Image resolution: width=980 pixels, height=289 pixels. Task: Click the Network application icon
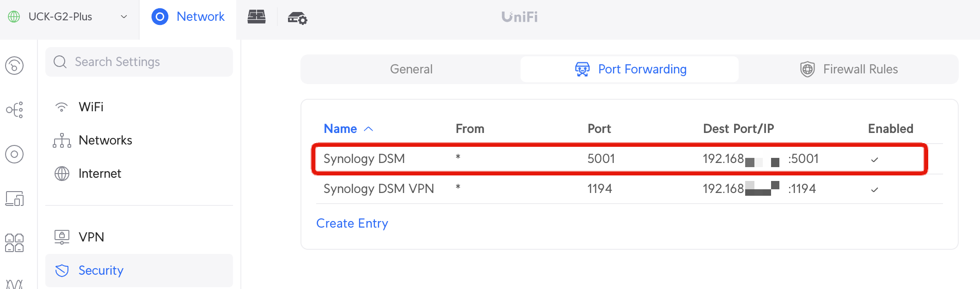tap(160, 17)
